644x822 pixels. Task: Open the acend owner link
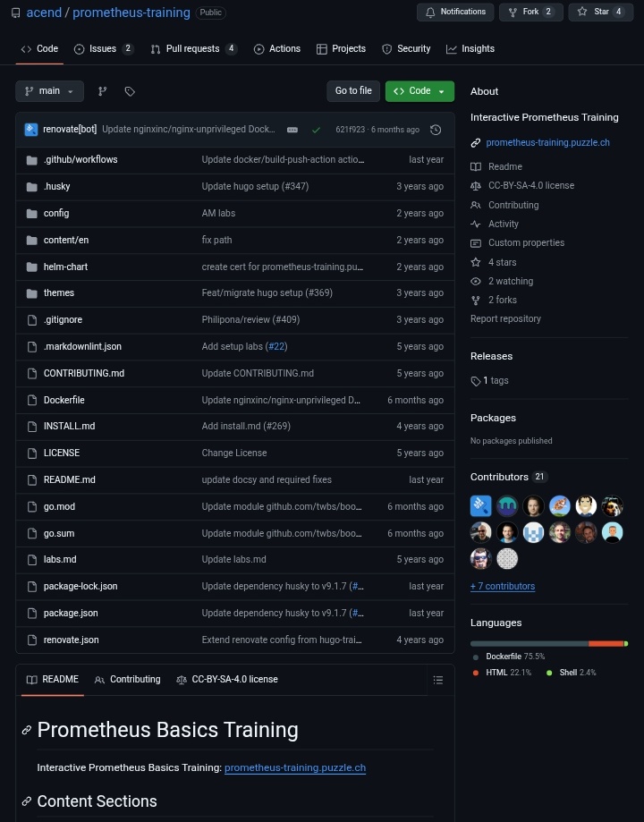click(x=44, y=13)
